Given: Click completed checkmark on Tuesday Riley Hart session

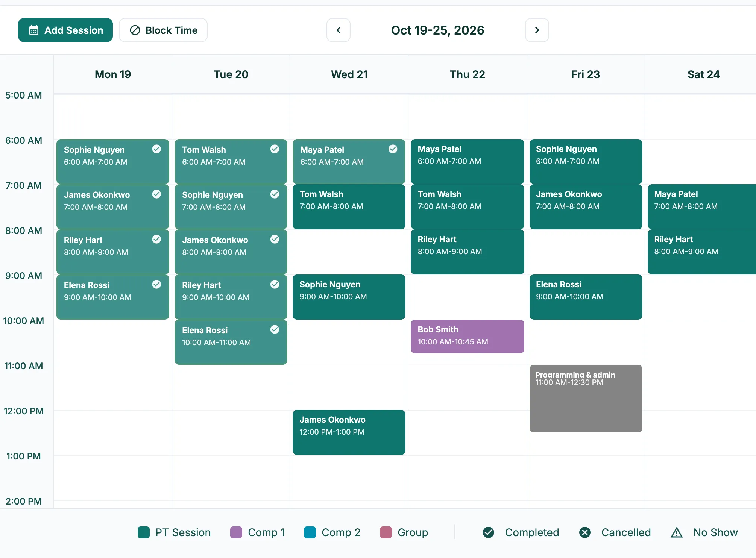Looking at the screenshot, I should click(275, 285).
